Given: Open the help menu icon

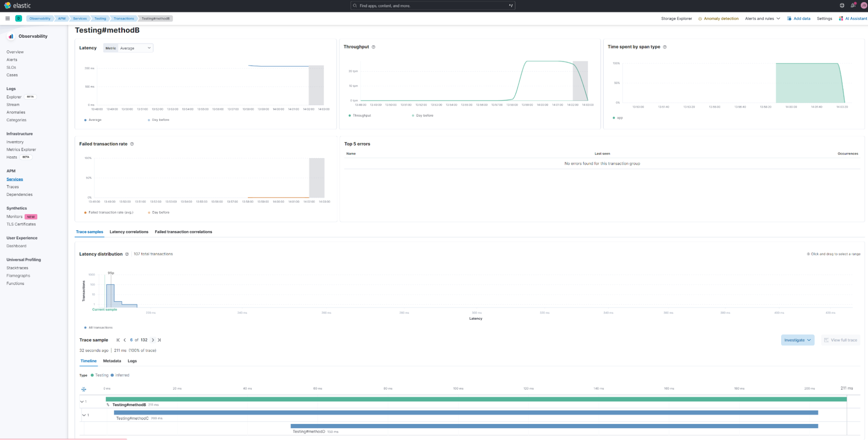Looking at the screenshot, I should pyautogui.click(x=842, y=6).
